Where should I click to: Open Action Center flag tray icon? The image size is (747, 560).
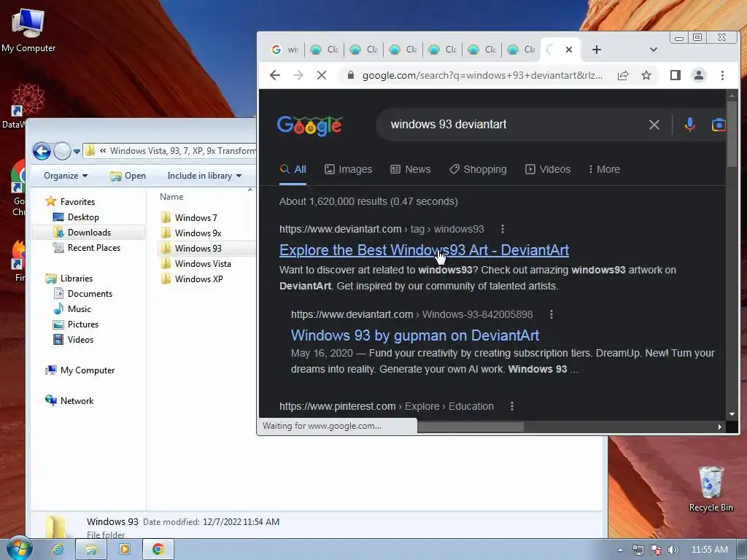pyautogui.click(x=656, y=550)
